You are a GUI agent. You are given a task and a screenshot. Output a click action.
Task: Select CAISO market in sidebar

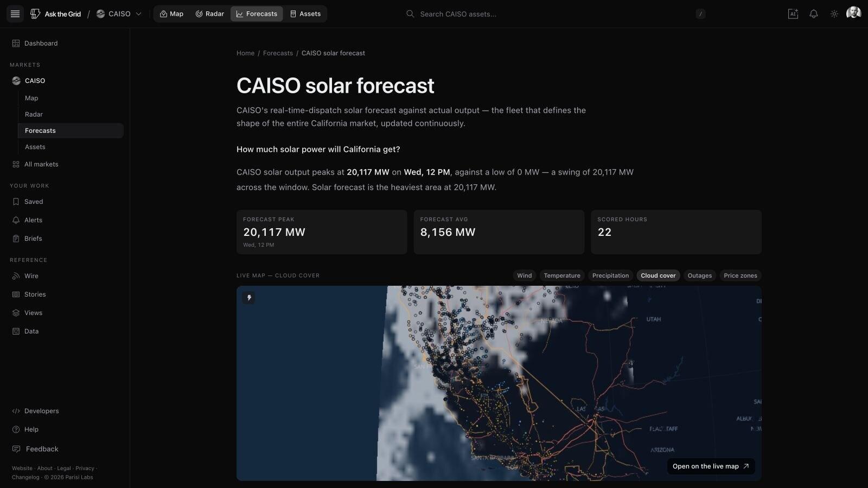[x=65, y=81]
